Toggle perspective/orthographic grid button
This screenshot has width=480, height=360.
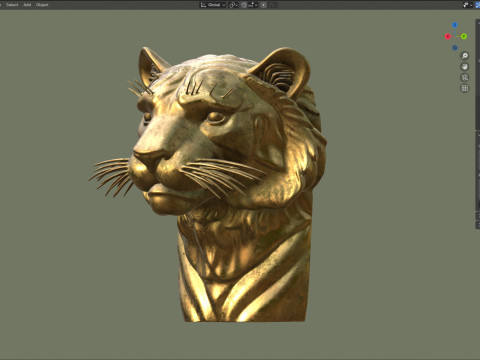(x=465, y=88)
